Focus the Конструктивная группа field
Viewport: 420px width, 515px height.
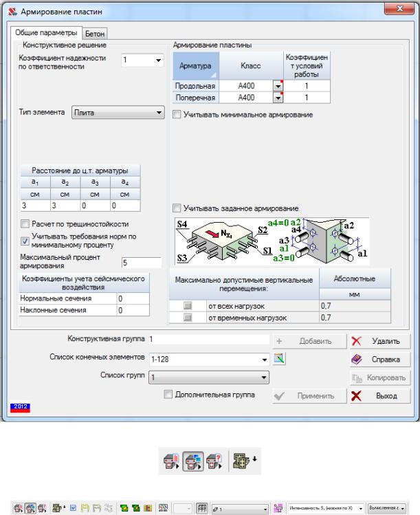pyautogui.click(x=209, y=339)
